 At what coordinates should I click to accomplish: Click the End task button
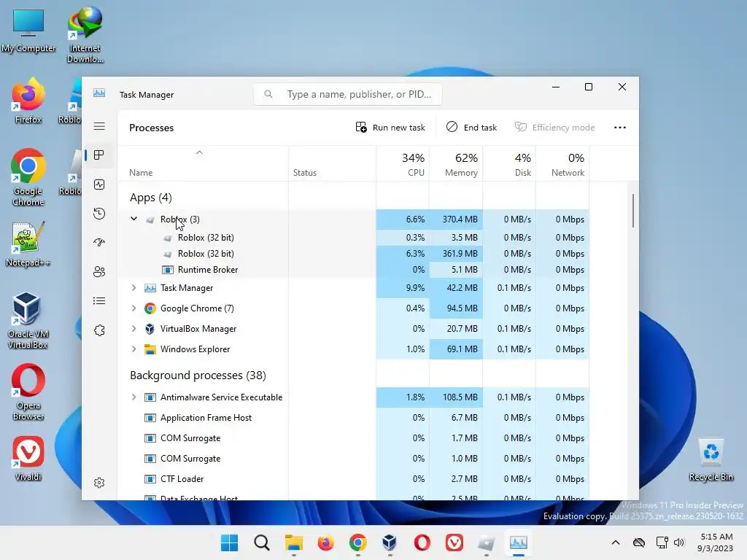point(472,127)
